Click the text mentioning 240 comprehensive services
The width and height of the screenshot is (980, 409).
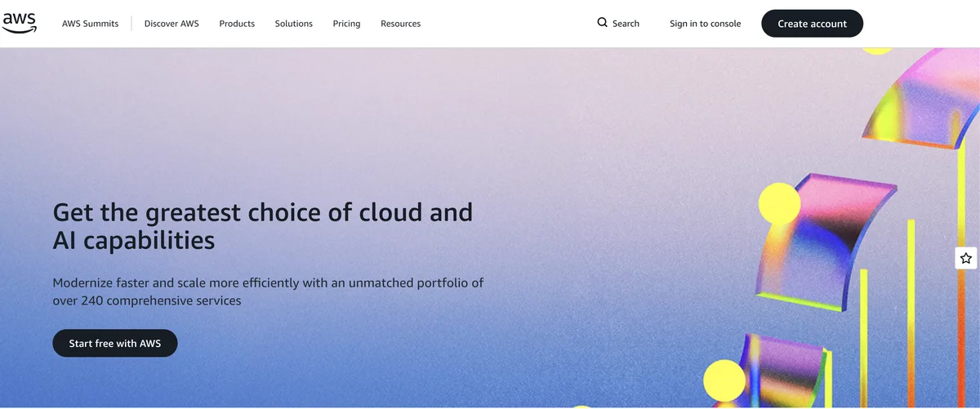pyautogui.click(x=269, y=292)
